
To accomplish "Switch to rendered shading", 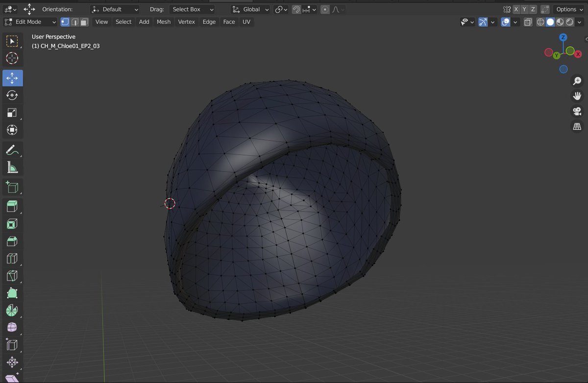I will tap(570, 22).
